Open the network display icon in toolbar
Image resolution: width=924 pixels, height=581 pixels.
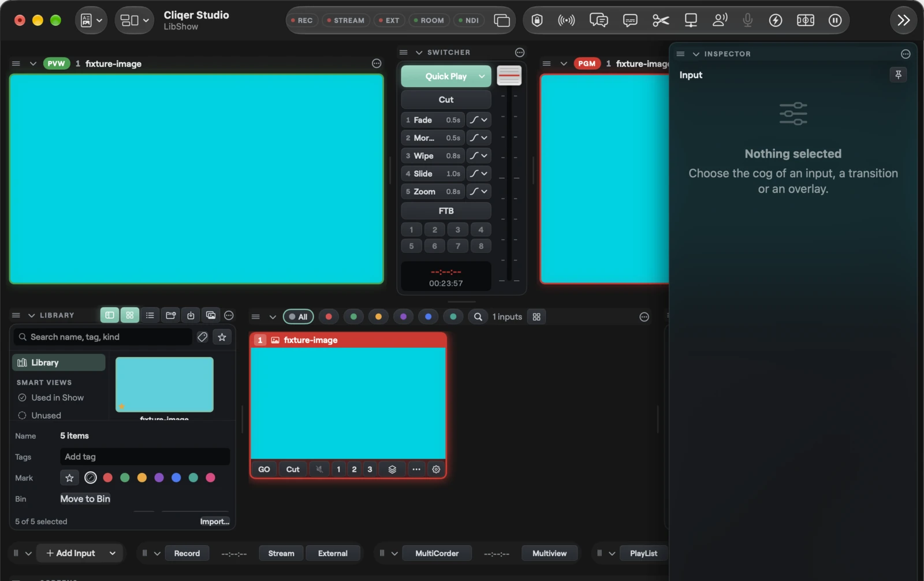tap(691, 21)
